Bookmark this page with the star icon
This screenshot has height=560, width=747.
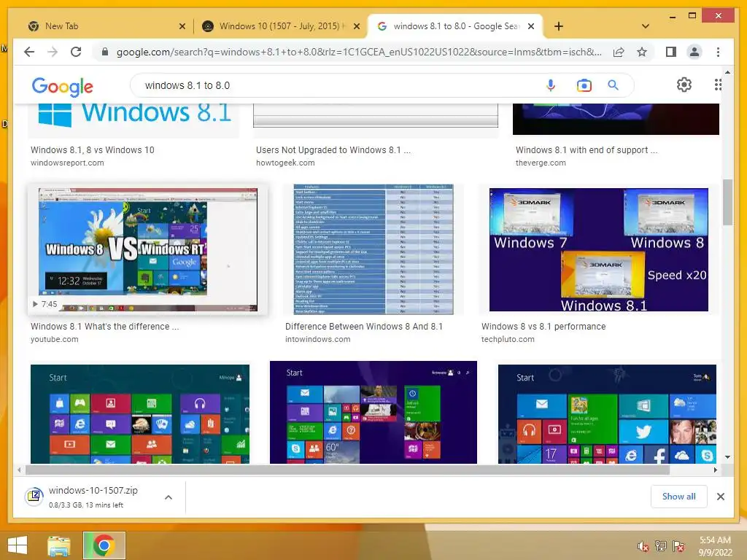642,52
